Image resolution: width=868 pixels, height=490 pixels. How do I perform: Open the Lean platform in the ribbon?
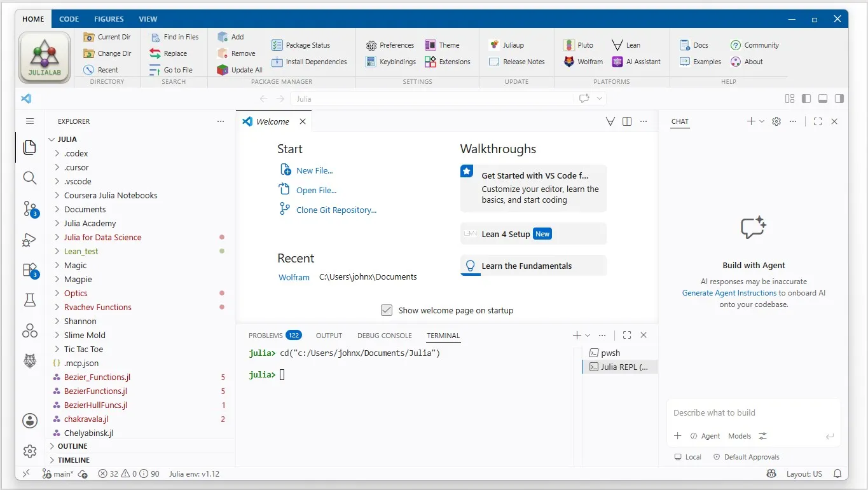[626, 45]
